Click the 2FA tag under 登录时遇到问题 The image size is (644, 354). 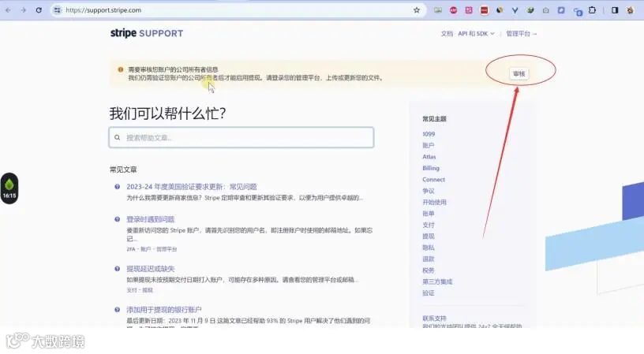tap(131, 249)
